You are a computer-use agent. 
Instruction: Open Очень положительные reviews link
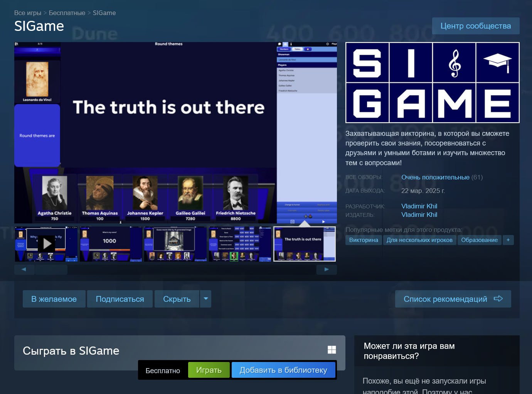[435, 177]
